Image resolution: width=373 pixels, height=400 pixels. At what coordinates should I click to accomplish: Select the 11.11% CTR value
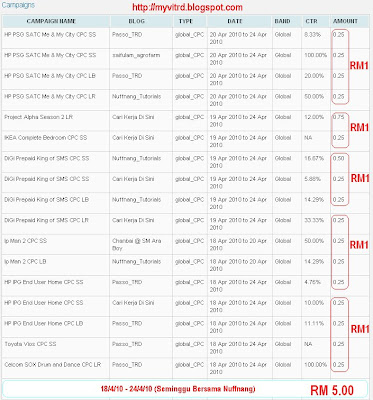click(314, 324)
